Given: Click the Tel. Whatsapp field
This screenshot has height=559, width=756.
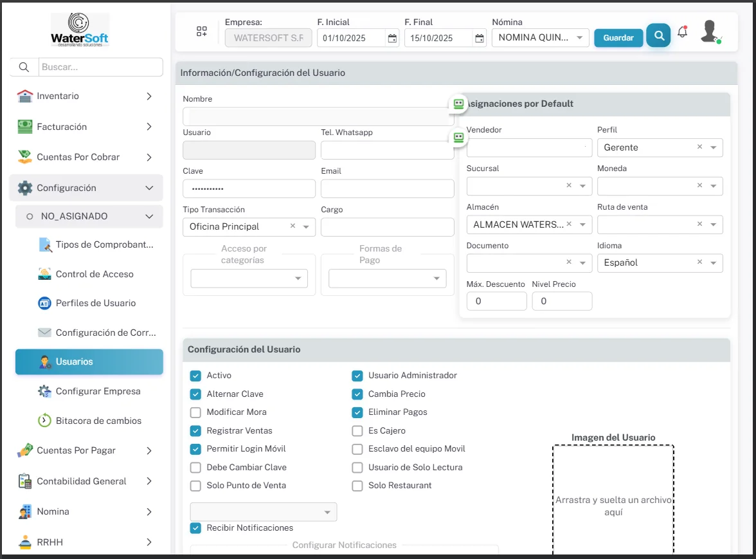Looking at the screenshot, I should coord(387,150).
